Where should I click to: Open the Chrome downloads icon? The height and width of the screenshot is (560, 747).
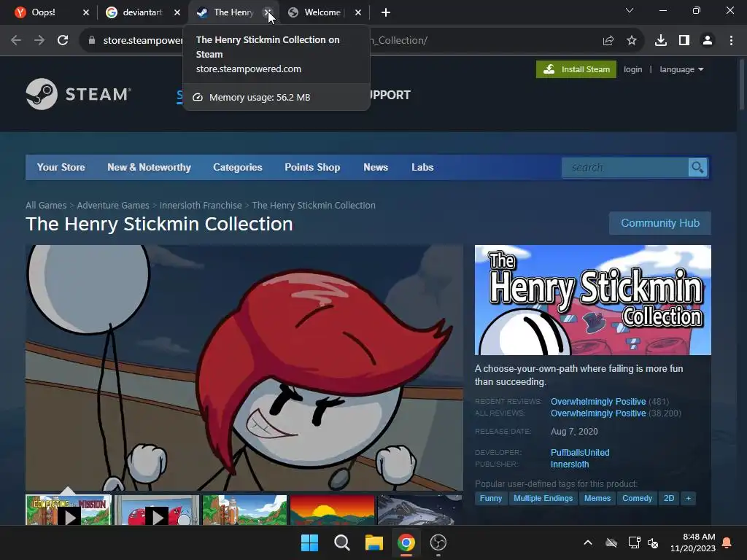pos(661,41)
